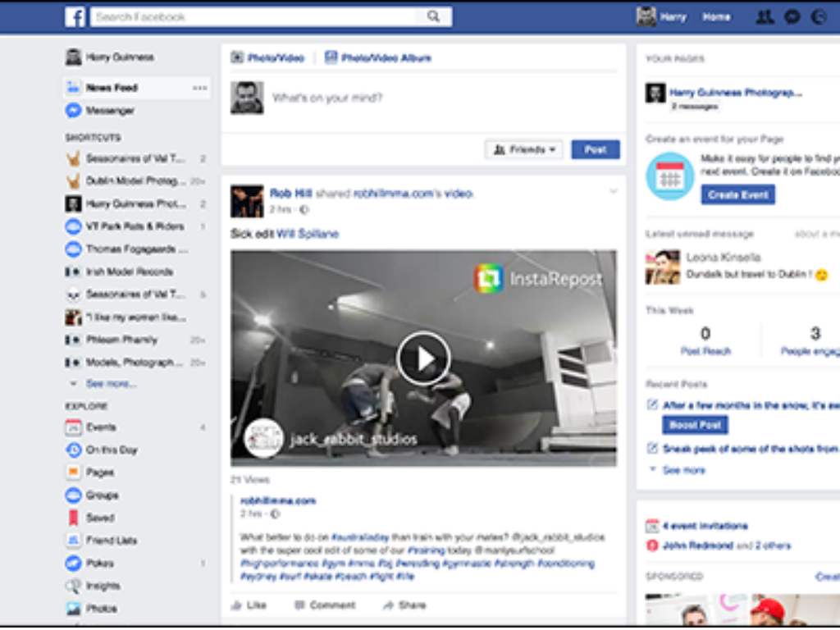
Task: Open On this Day in sidebar
Action: (x=112, y=450)
